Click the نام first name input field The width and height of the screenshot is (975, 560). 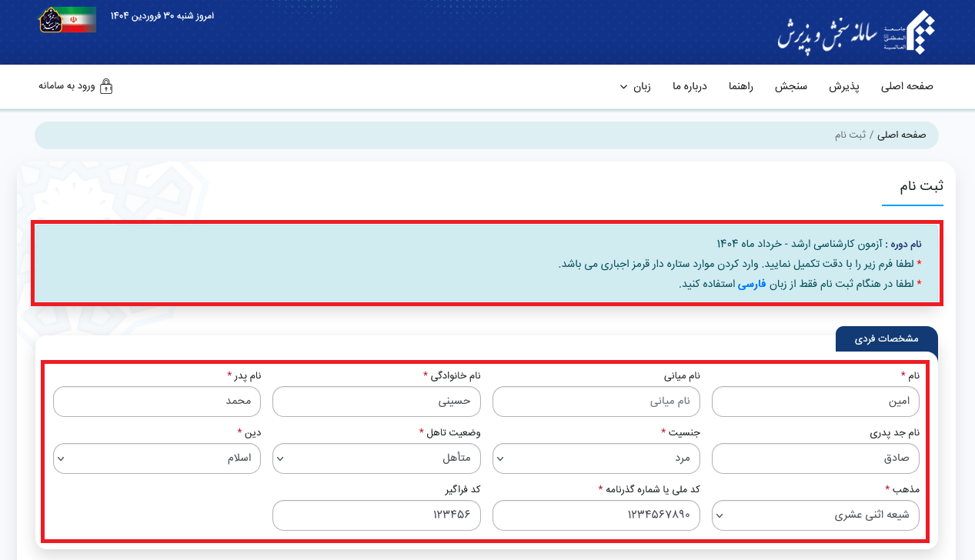click(815, 402)
